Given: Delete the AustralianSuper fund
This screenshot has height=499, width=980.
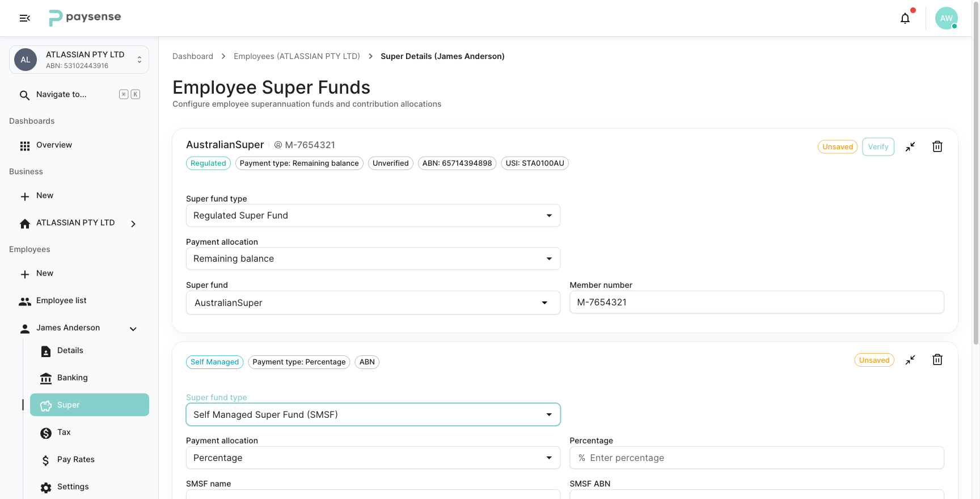Looking at the screenshot, I should [x=937, y=146].
